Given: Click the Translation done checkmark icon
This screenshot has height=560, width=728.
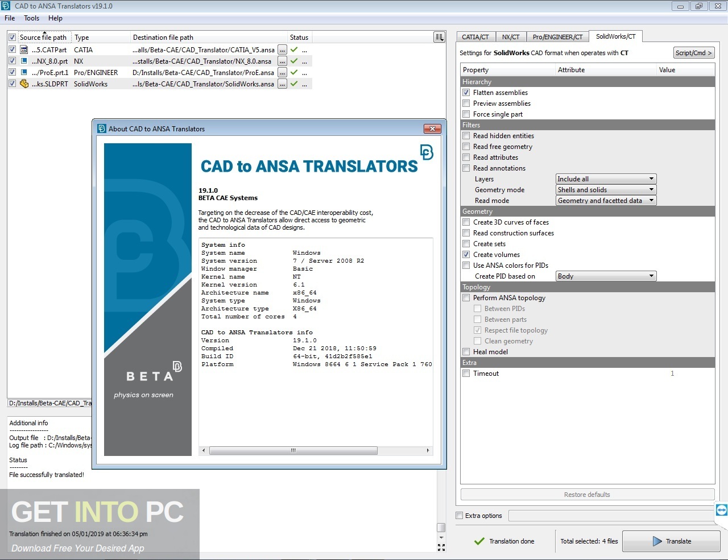Looking at the screenshot, I should (479, 541).
